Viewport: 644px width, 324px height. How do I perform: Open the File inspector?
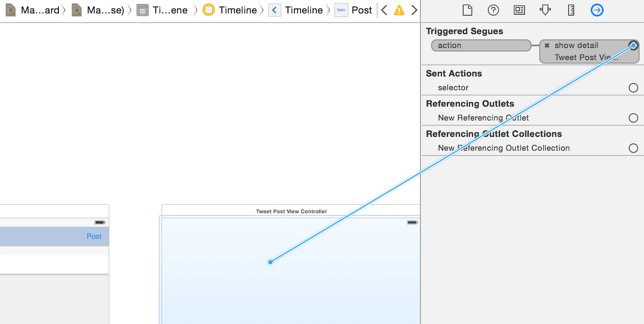467,10
